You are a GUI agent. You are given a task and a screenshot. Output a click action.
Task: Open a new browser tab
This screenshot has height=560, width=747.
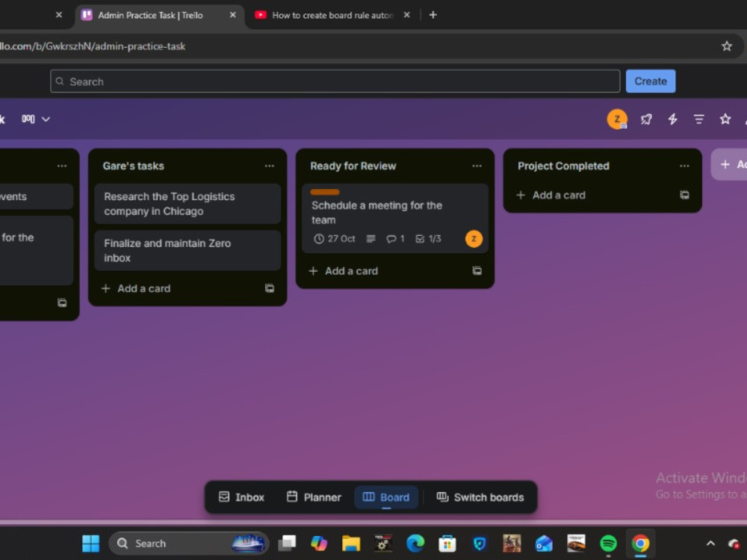pos(433,15)
